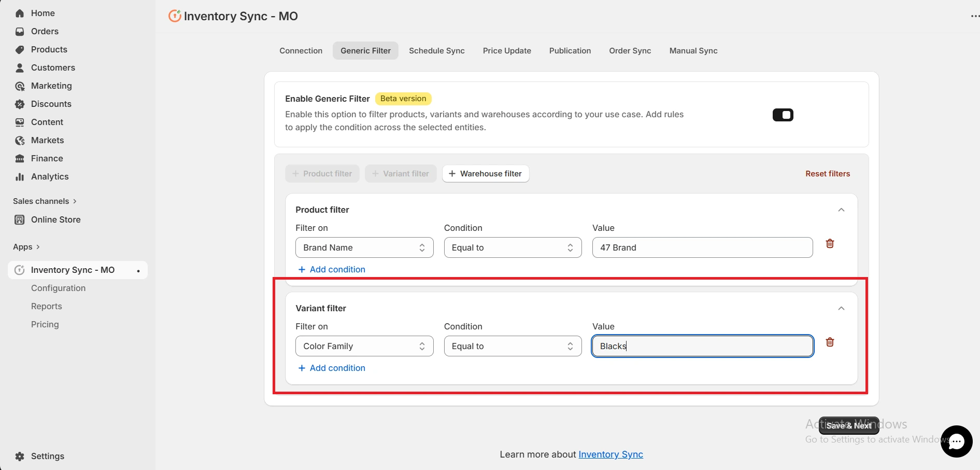
Task: Switch to the Schedule Sync tab
Action: tap(436, 50)
